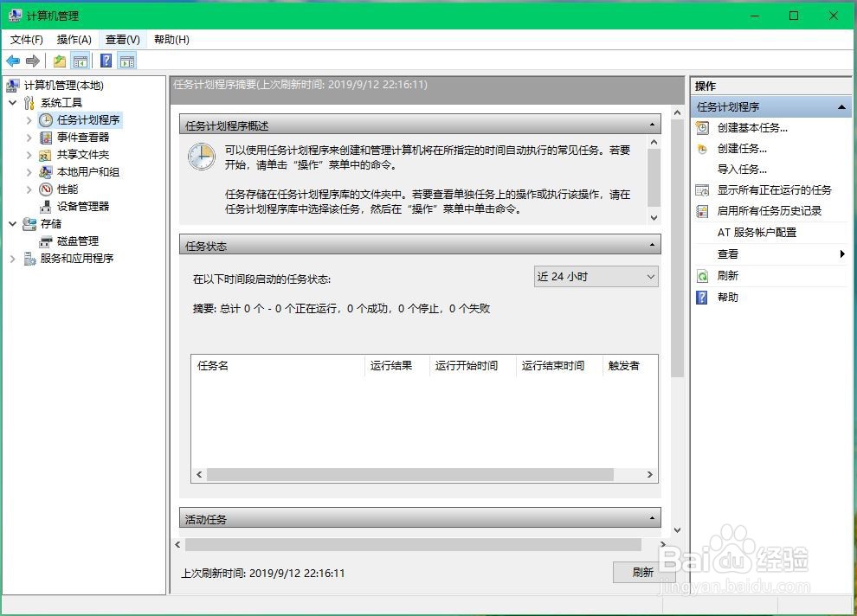The height and width of the screenshot is (616, 857).
Task: Collapse the 活动任务 section
Action: pyautogui.click(x=652, y=518)
